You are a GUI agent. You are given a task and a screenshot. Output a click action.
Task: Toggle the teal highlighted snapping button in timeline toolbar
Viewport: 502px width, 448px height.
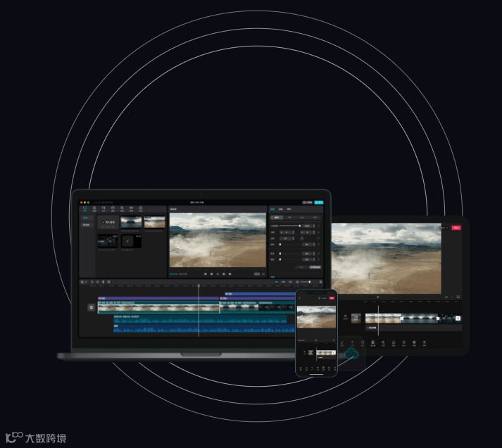pyautogui.click(x=277, y=282)
